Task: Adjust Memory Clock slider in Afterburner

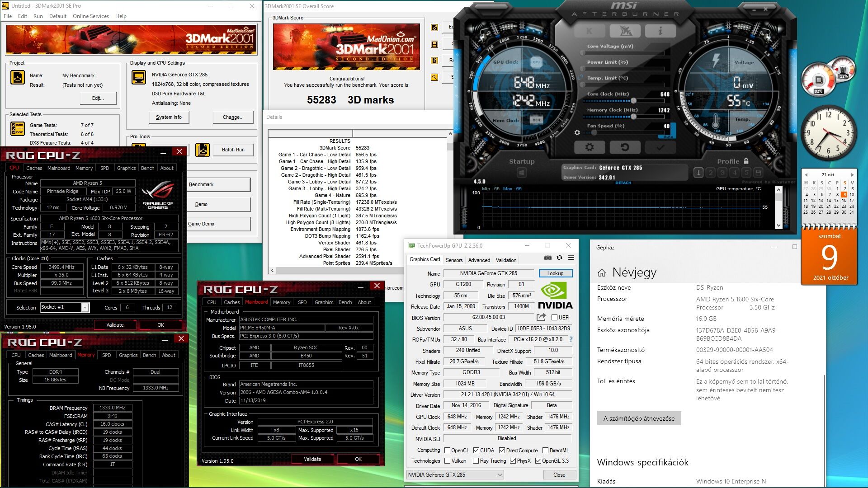Action: pyautogui.click(x=633, y=117)
